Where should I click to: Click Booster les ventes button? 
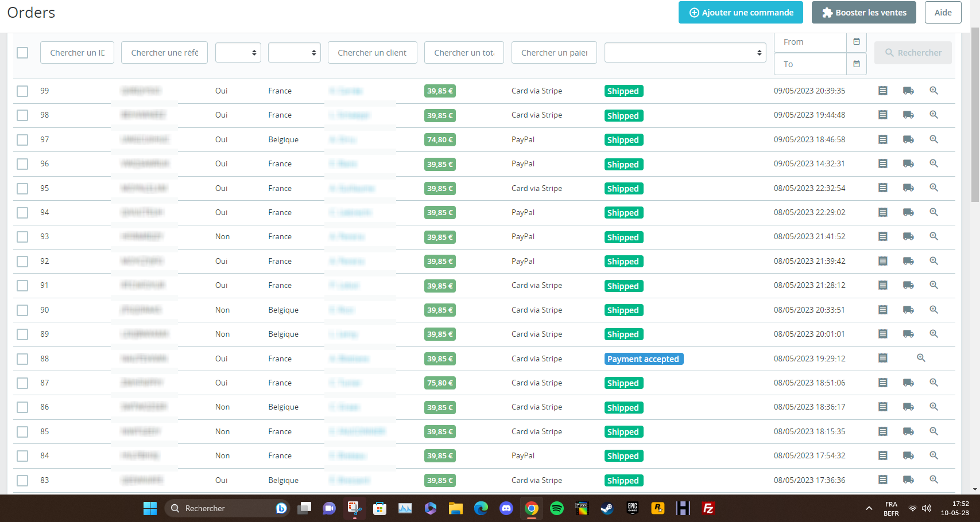click(x=864, y=13)
